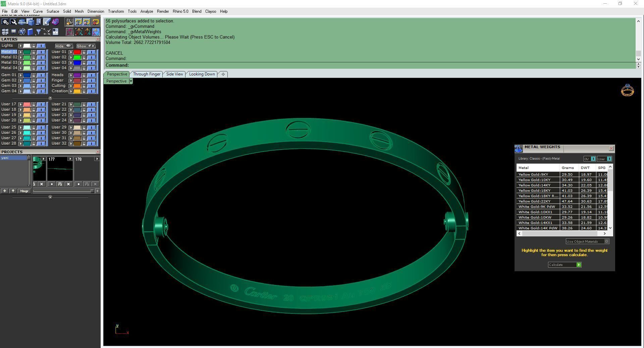Enable Use Object Materials option
Screen dimensions: 644x348
(x=587, y=241)
